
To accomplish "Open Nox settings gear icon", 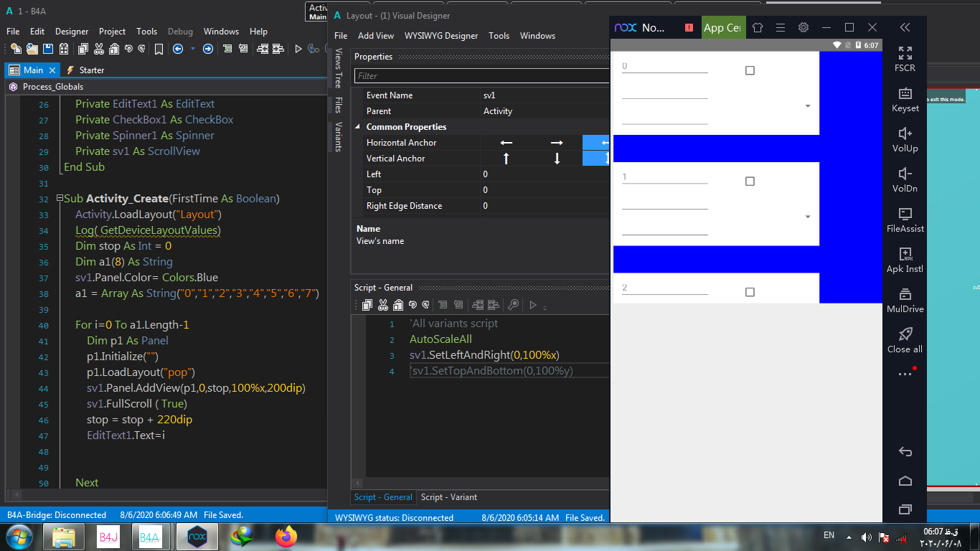I will click(x=804, y=27).
